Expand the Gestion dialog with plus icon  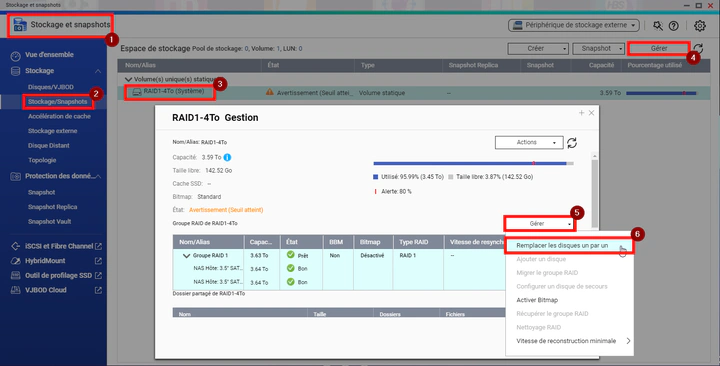click(x=581, y=113)
